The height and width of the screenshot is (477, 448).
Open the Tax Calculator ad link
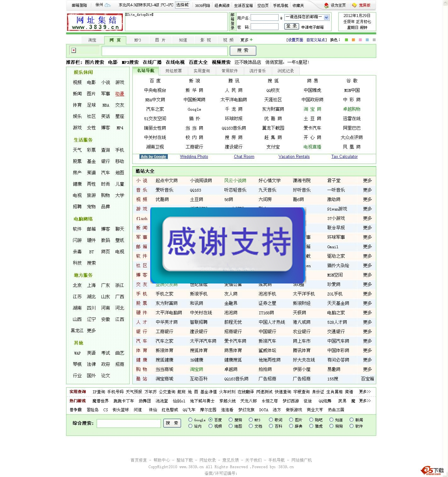344,157
